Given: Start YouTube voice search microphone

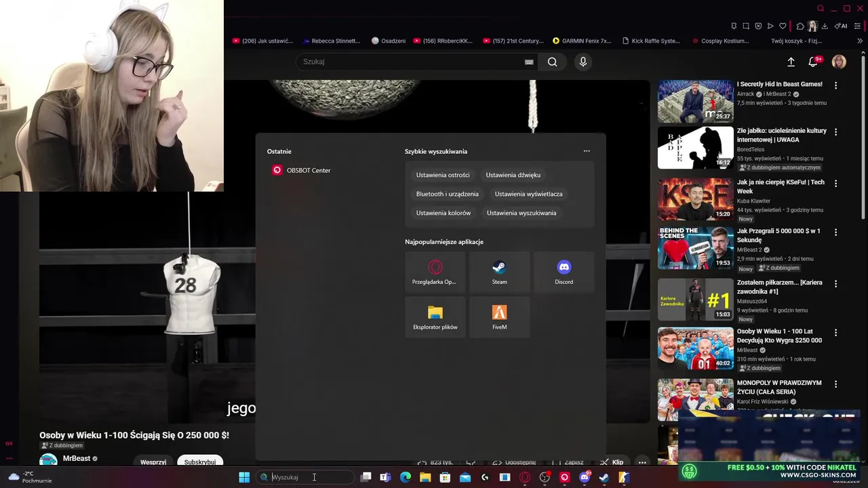Looking at the screenshot, I should click(583, 62).
